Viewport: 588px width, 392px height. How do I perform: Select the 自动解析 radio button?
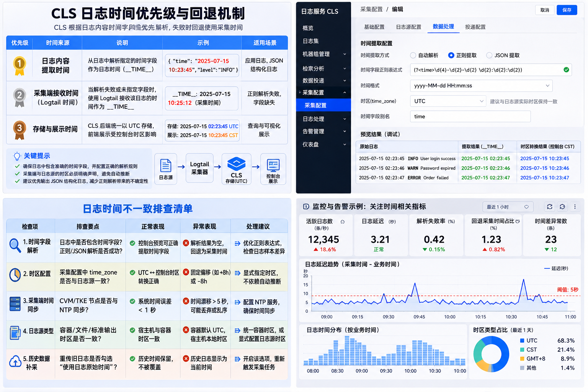tap(413, 56)
